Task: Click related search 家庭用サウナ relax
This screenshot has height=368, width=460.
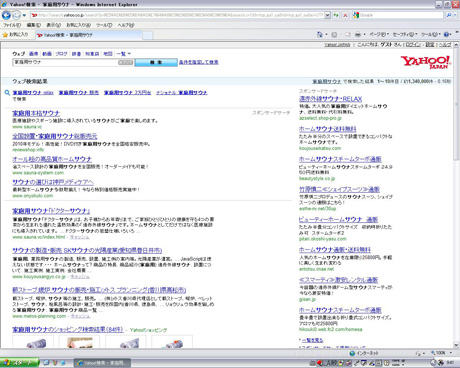Action: tap(33, 93)
